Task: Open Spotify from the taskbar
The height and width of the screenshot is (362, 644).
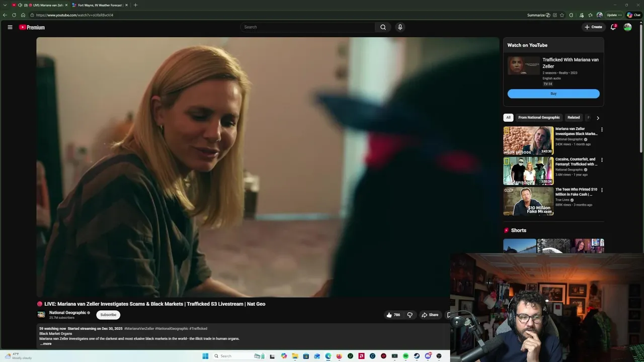Action: point(406,356)
